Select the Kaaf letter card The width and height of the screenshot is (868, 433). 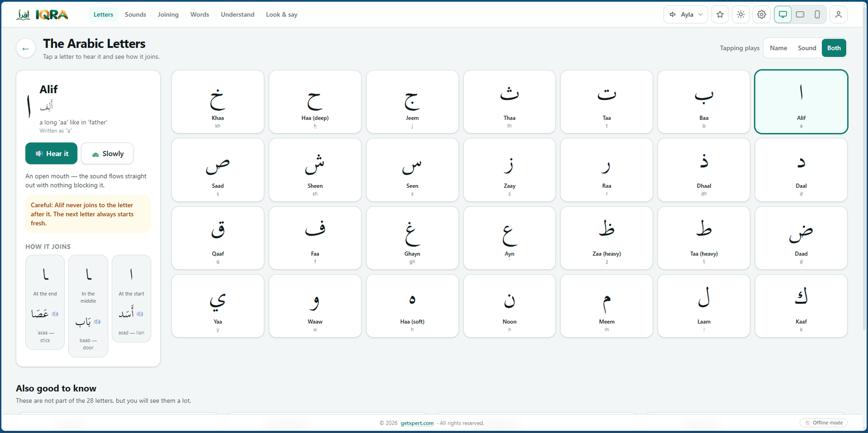(801, 305)
